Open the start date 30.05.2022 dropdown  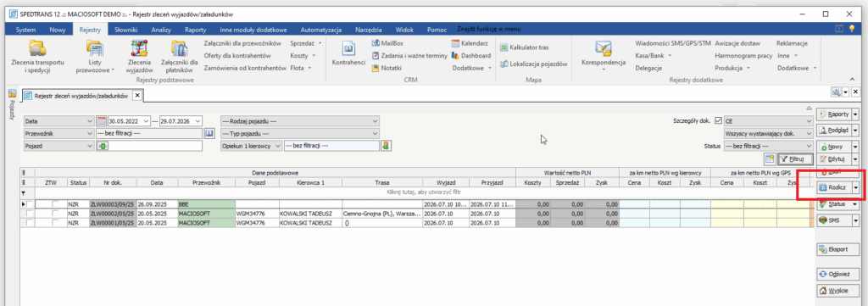coord(146,120)
